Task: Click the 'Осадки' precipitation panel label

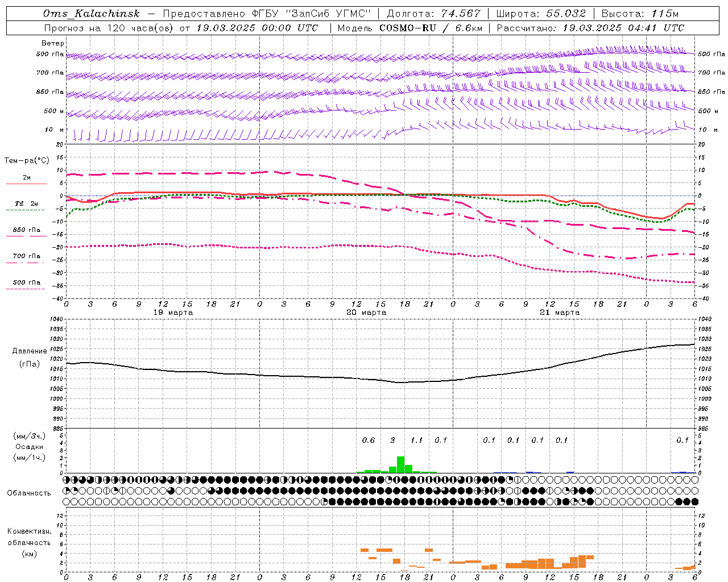Action: 29,447
